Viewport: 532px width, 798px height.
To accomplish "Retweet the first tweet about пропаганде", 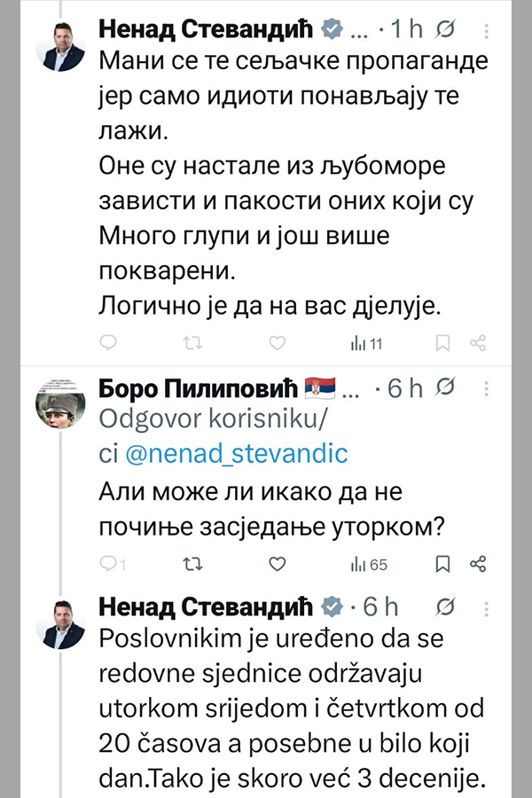I will (191, 343).
